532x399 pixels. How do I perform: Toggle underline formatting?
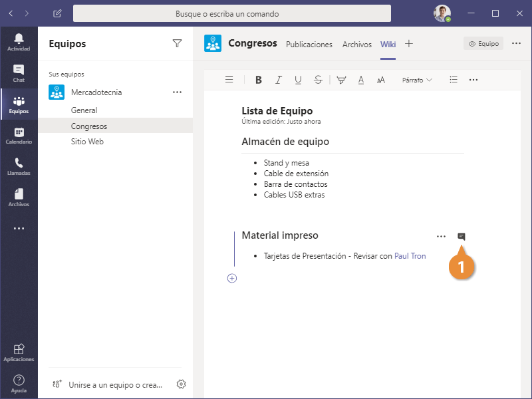tap(298, 80)
